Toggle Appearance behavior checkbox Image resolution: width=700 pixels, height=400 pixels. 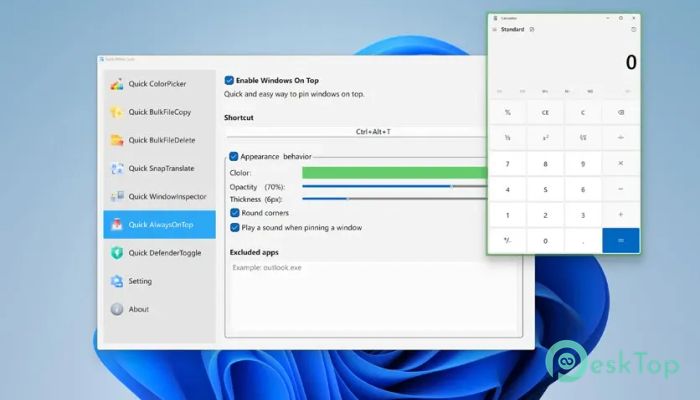coord(233,156)
